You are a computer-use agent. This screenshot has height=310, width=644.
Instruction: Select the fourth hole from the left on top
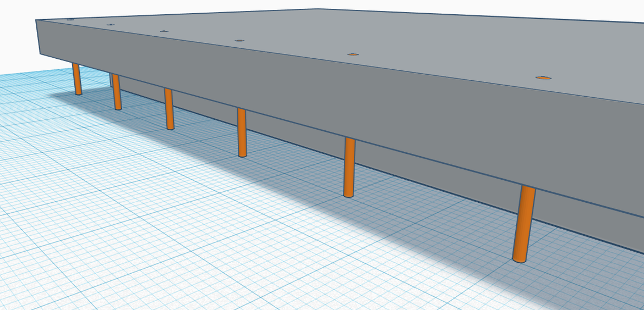pyautogui.click(x=239, y=41)
